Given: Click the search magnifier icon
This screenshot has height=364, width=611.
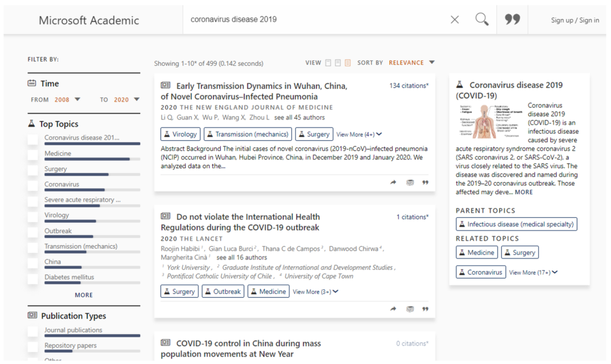Looking at the screenshot, I should tap(482, 19).
